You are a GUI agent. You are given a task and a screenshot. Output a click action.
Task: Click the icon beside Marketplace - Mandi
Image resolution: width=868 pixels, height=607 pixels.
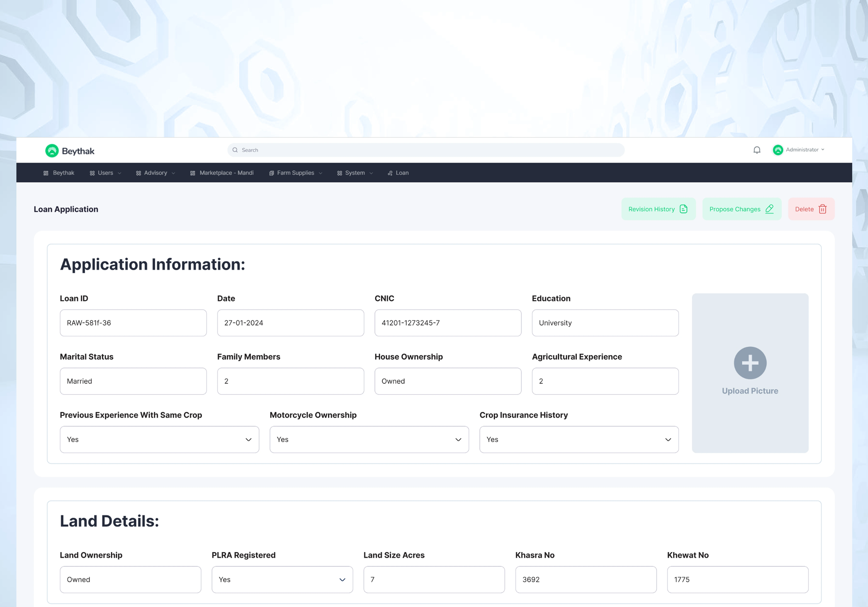(193, 173)
